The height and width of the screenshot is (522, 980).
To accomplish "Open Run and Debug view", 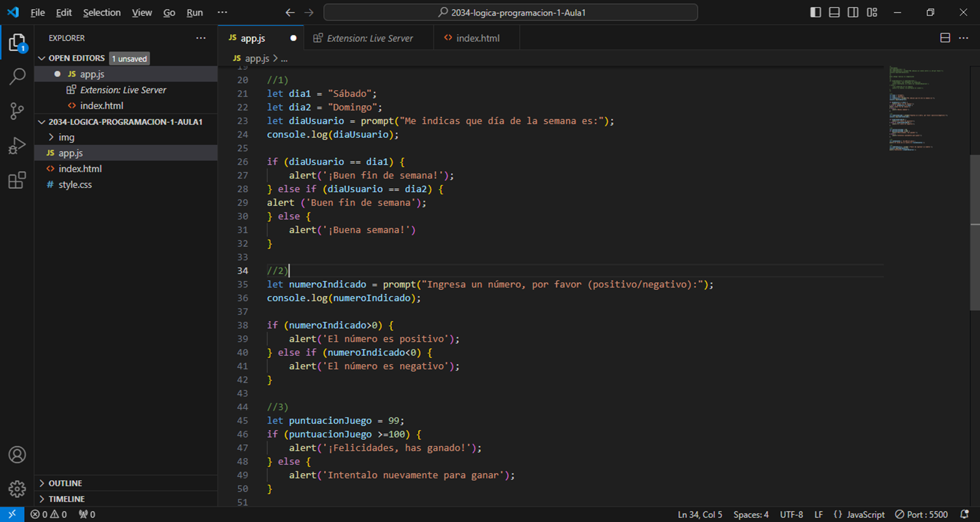I will click(17, 146).
